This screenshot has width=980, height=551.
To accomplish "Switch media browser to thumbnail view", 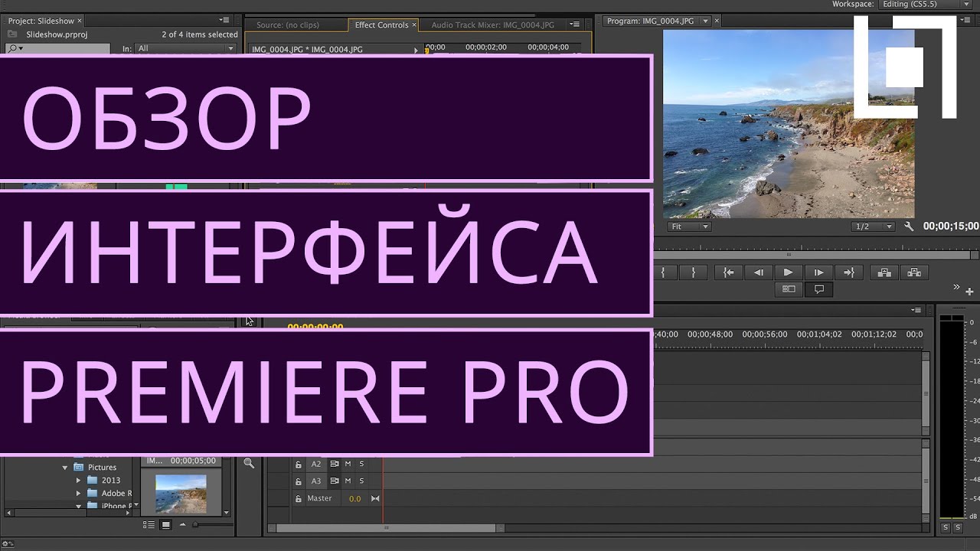I will click(x=165, y=525).
